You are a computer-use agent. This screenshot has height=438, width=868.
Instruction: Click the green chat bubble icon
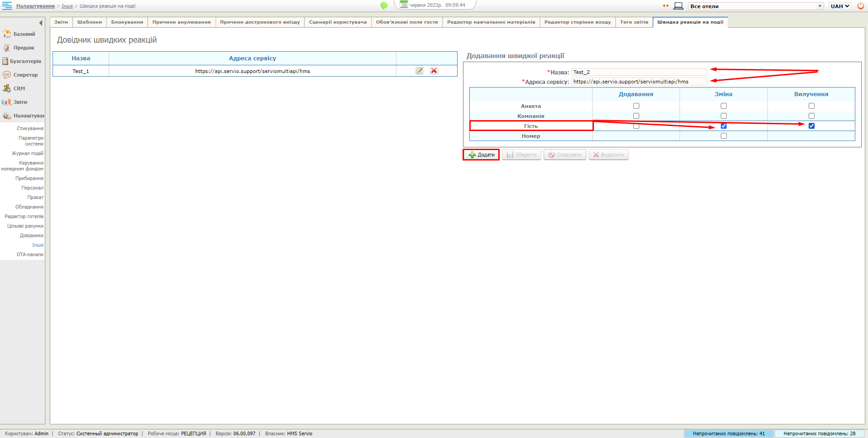[384, 5]
